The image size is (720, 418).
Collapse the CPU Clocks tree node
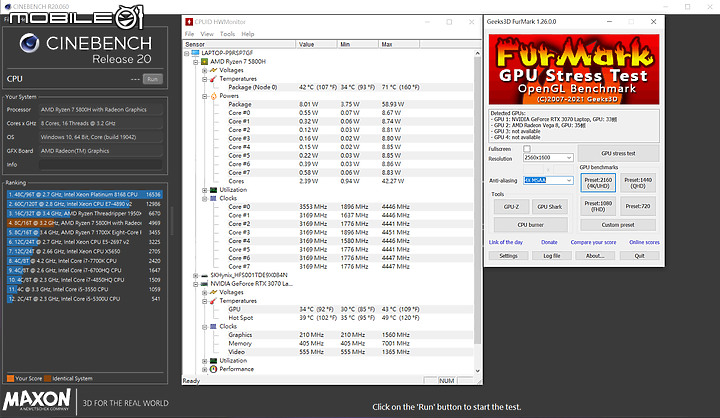205,198
